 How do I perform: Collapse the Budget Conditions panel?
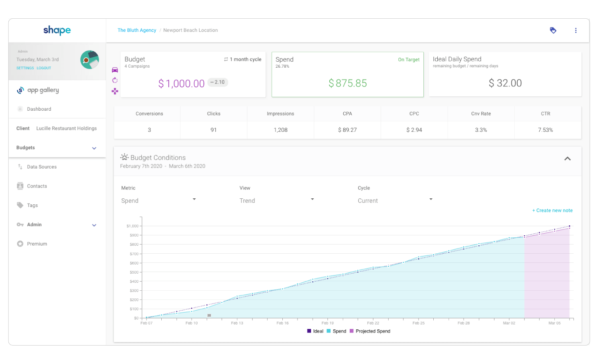click(568, 159)
